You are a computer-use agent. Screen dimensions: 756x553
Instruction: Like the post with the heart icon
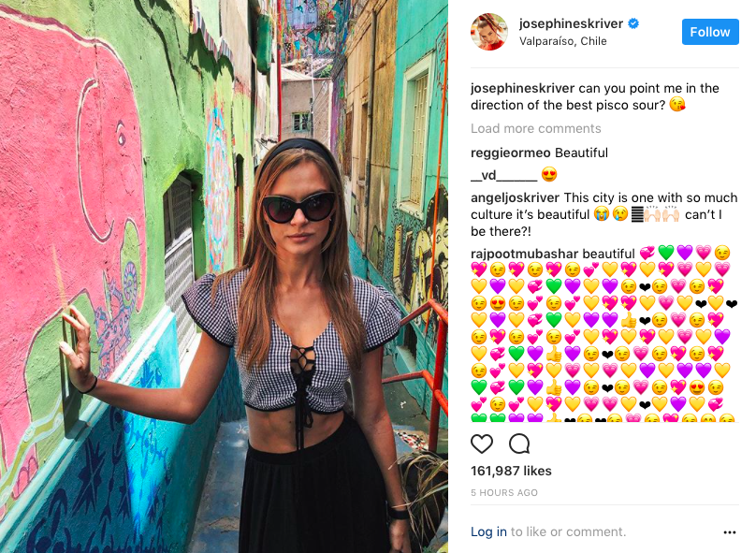tap(481, 444)
